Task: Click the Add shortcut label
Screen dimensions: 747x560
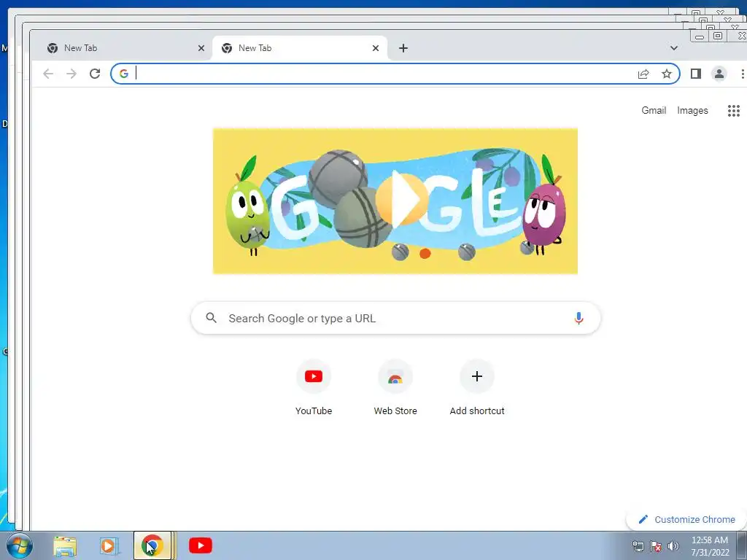Action: (477, 411)
